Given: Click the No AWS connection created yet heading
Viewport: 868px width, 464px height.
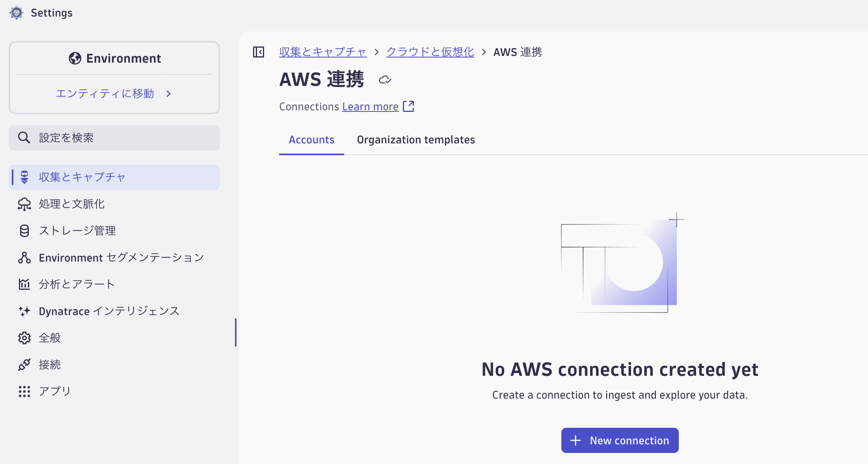Looking at the screenshot, I should 620,369.
